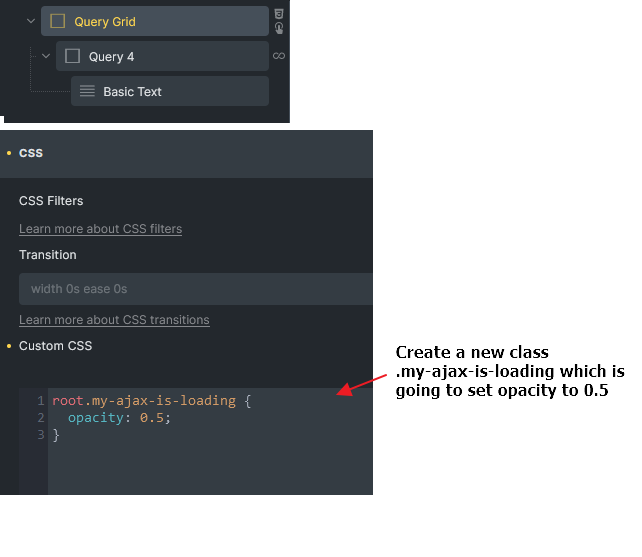Open the Learn more about CSS transitions link

point(114,320)
